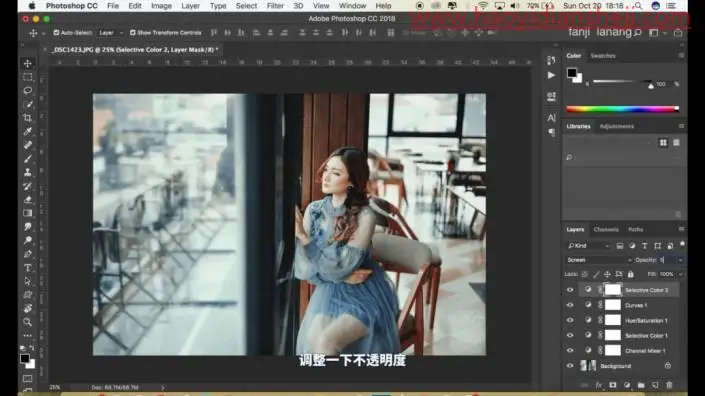
Task: Create a new layer with page icon
Action: 655,385
